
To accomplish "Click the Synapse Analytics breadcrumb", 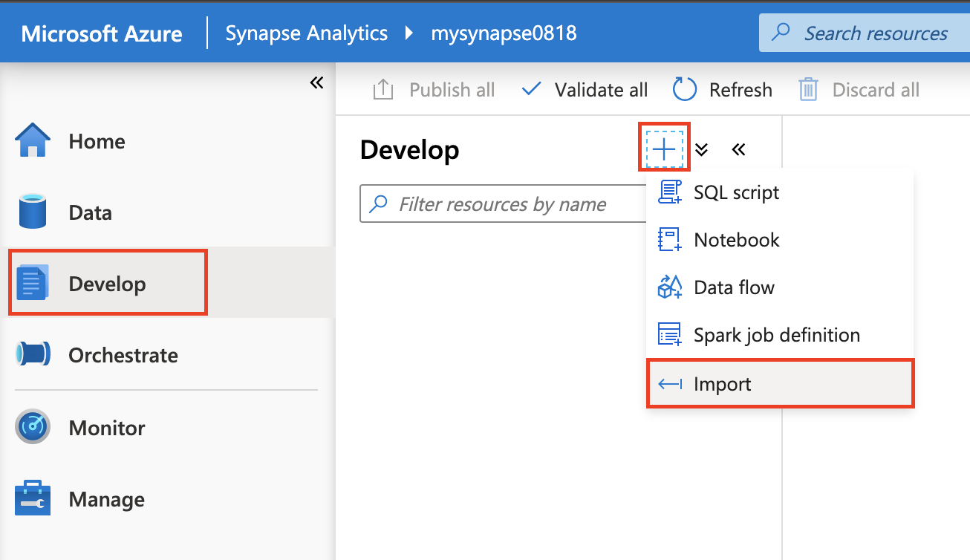I will (x=307, y=33).
